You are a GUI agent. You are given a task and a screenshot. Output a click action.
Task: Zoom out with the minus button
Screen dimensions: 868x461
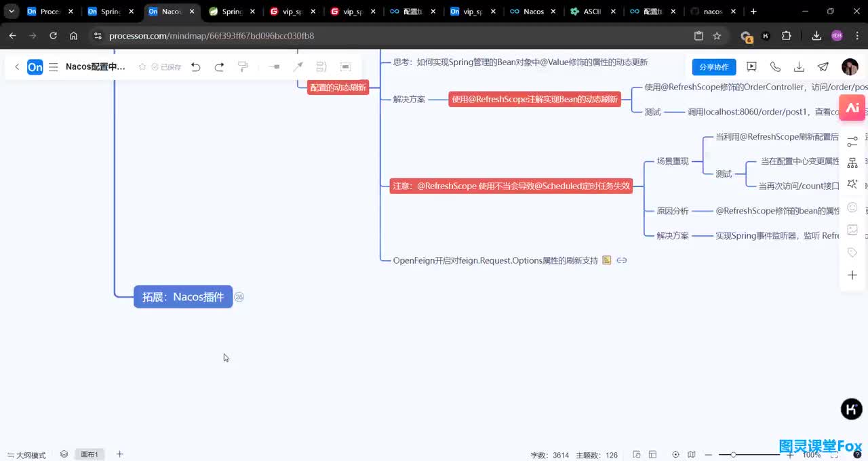709,455
